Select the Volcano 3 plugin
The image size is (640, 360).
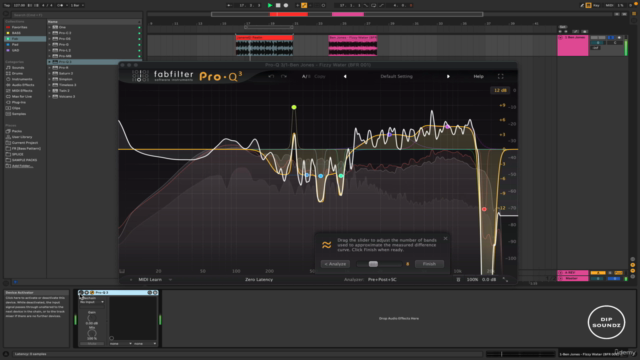(67, 96)
